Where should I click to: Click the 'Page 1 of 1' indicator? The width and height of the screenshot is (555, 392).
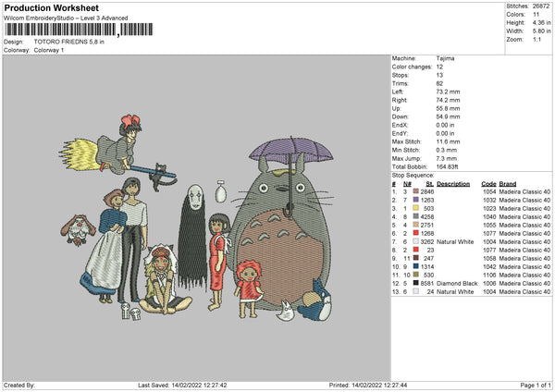pos(536,385)
